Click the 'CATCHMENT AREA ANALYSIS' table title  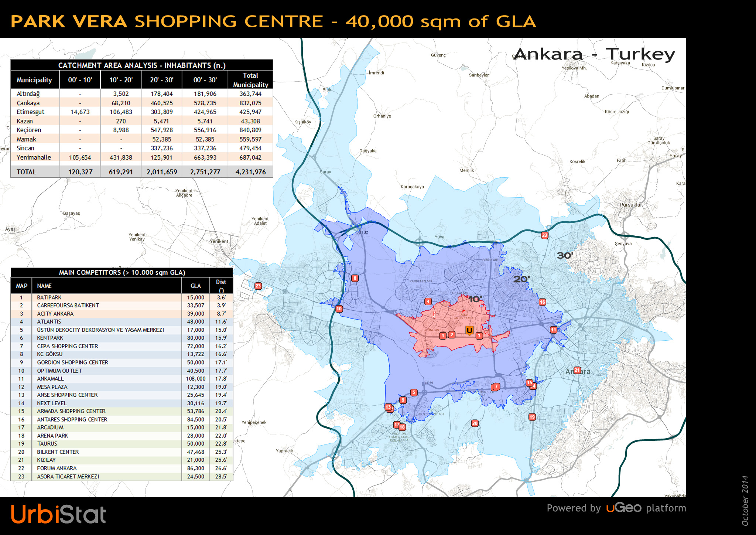pos(142,65)
